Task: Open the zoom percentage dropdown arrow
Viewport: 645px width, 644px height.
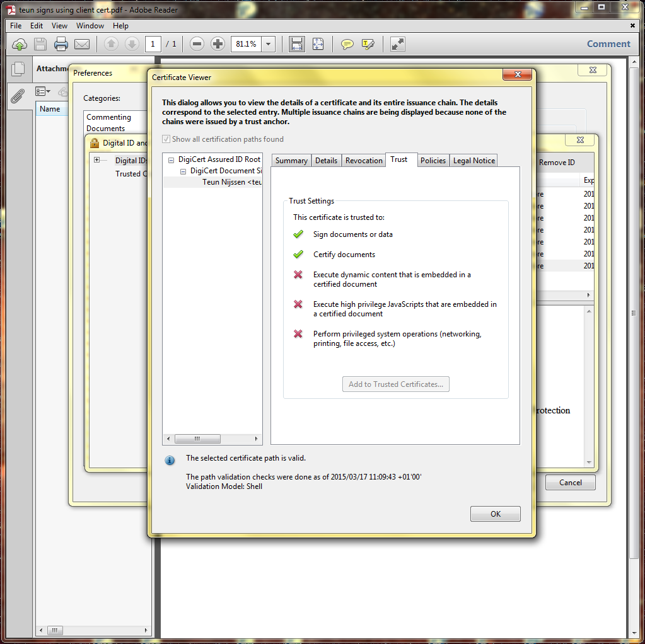Action: point(269,44)
